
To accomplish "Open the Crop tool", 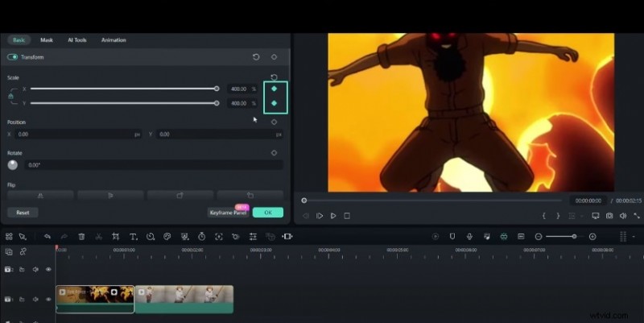I will coord(115,236).
